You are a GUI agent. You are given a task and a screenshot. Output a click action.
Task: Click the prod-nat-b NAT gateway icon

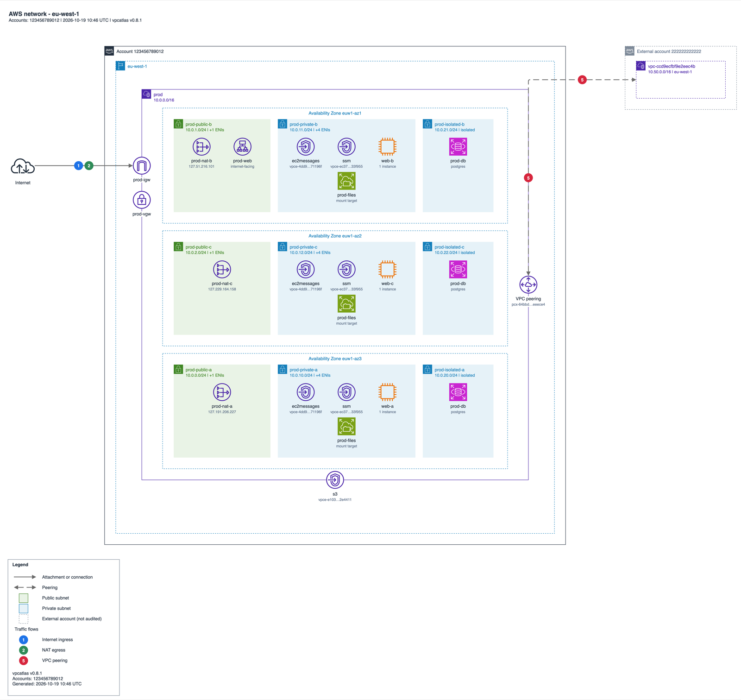[201, 147]
